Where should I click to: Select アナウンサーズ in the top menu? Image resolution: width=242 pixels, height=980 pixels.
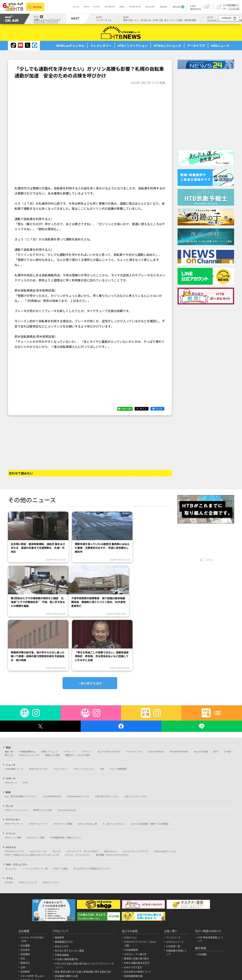[135, 6]
